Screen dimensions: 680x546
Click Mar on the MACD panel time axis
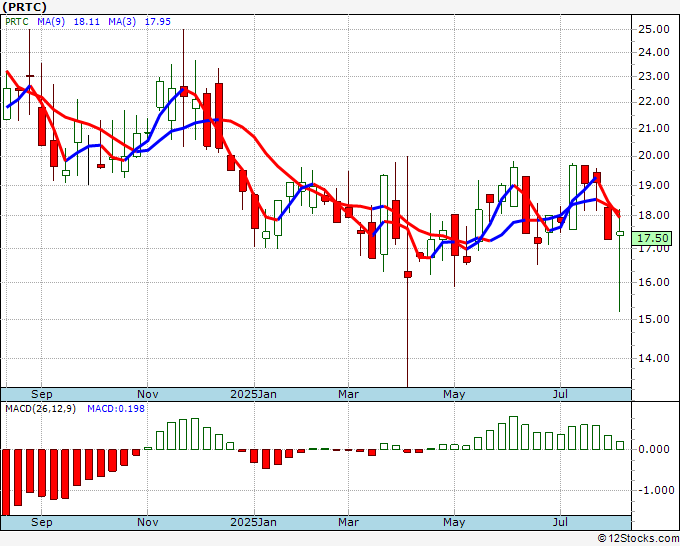348,522
